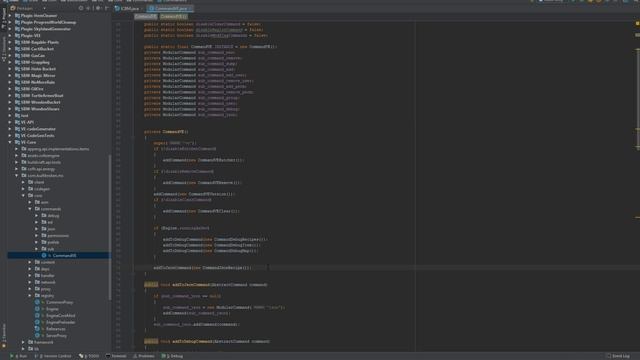Select Plugin-SkyIslandGenerator module

pos(46,29)
